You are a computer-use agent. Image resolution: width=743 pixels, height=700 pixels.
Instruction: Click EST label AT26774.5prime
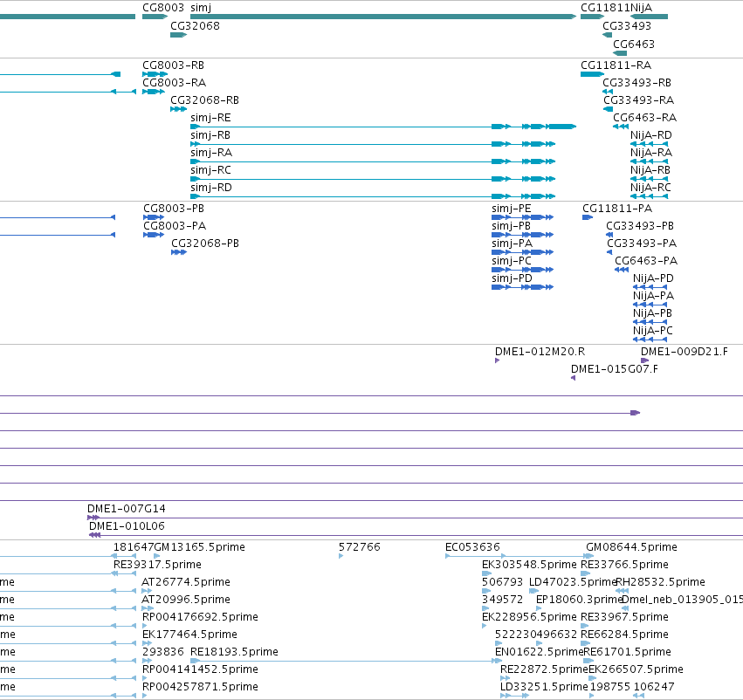pos(186,582)
